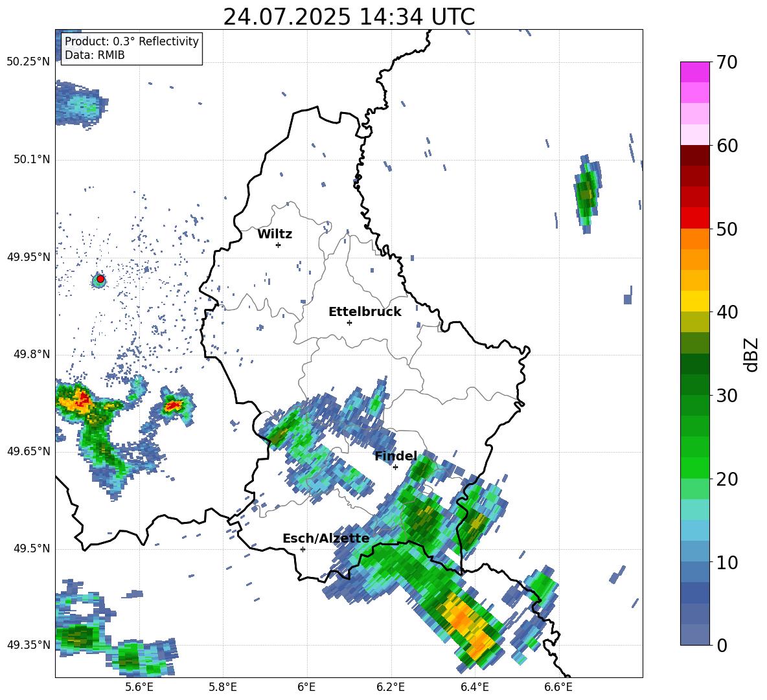Click the 6°E longitude label
The width and height of the screenshot is (767, 700).
[x=306, y=687]
